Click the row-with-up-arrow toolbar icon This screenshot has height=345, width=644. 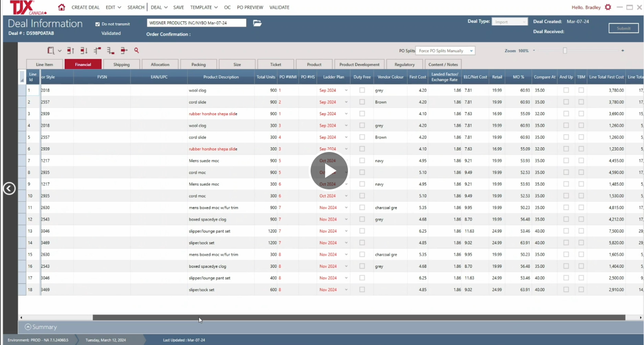(71, 50)
